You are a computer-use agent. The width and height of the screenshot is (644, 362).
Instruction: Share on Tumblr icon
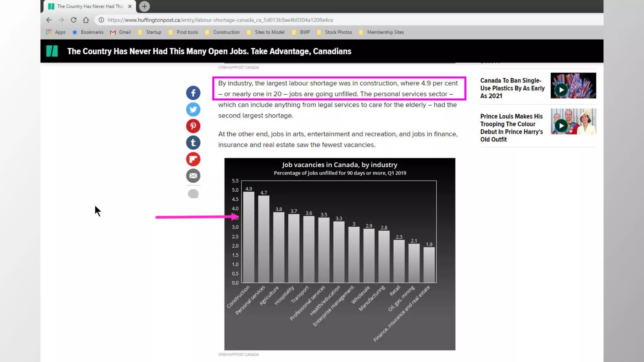[x=193, y=143]
